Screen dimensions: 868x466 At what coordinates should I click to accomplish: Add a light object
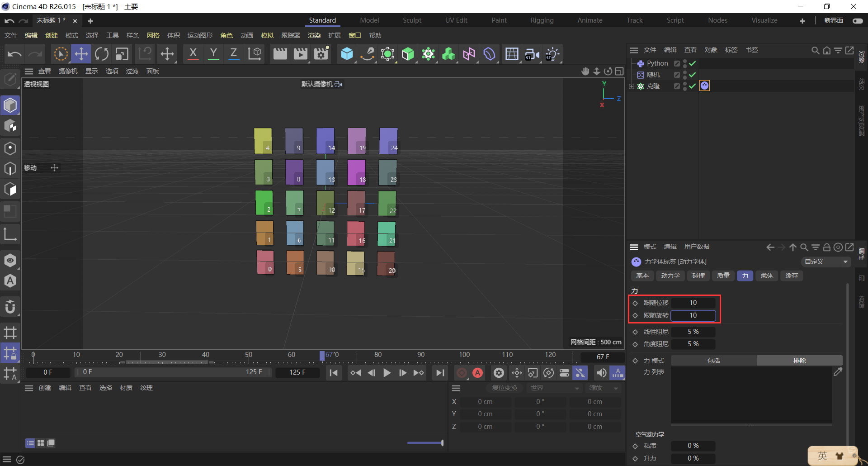552,54
